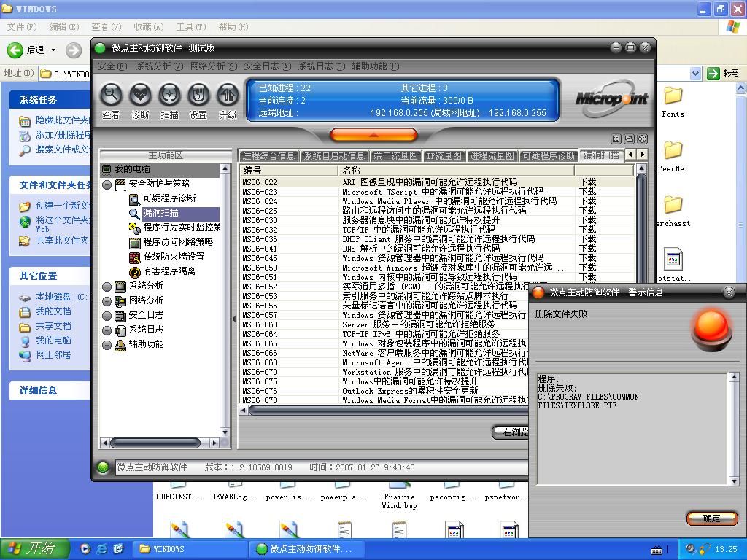Sort list by 名称 column header
747x560 pixels.
pos(457,170)
